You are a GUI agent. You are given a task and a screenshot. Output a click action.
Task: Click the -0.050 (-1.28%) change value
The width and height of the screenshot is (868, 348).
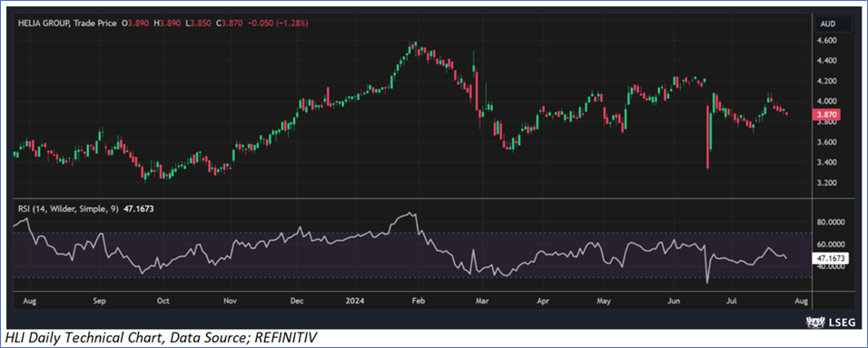coord(279,24)
